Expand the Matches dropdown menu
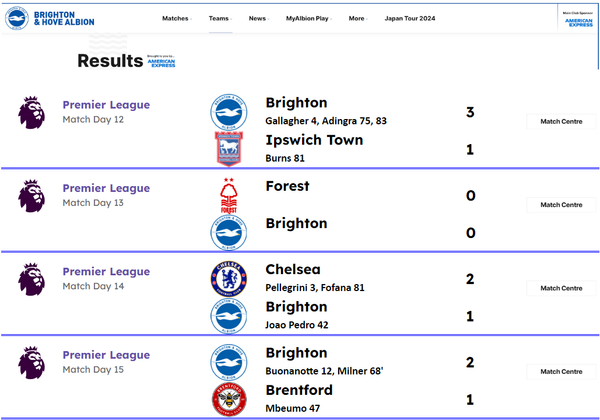 click(176, 18)
